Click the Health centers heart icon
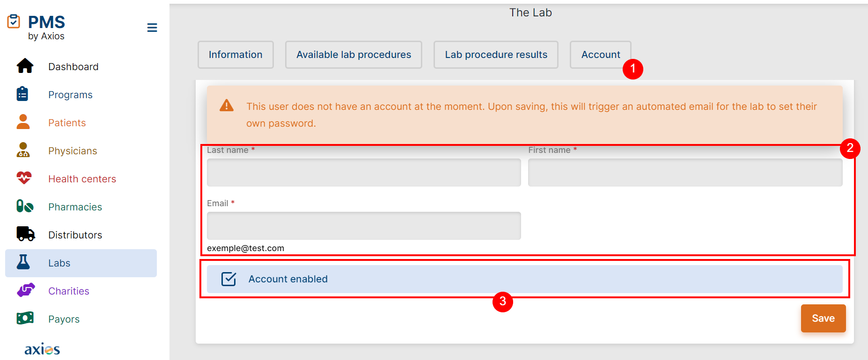Screen dimensions: 868x360 (x=24, y=178)
